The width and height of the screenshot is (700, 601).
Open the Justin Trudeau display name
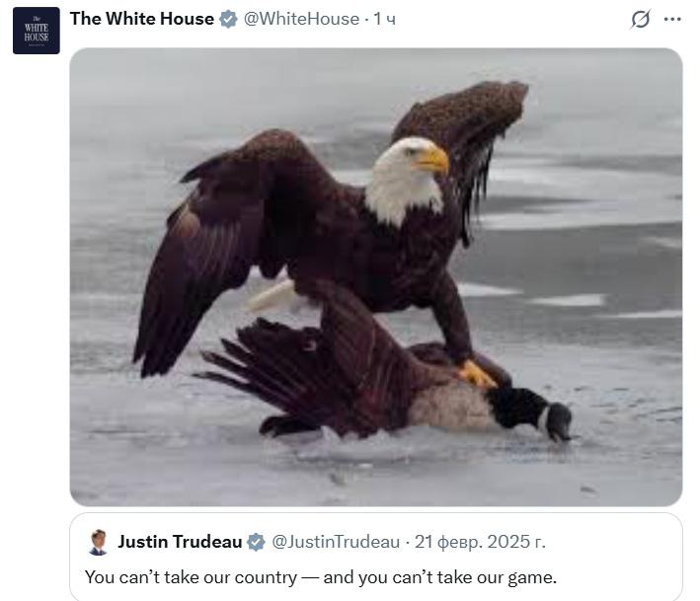180,542
